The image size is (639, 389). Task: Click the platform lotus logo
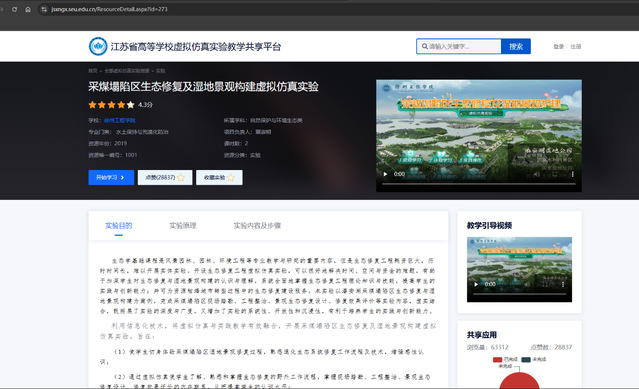point(98,46)
